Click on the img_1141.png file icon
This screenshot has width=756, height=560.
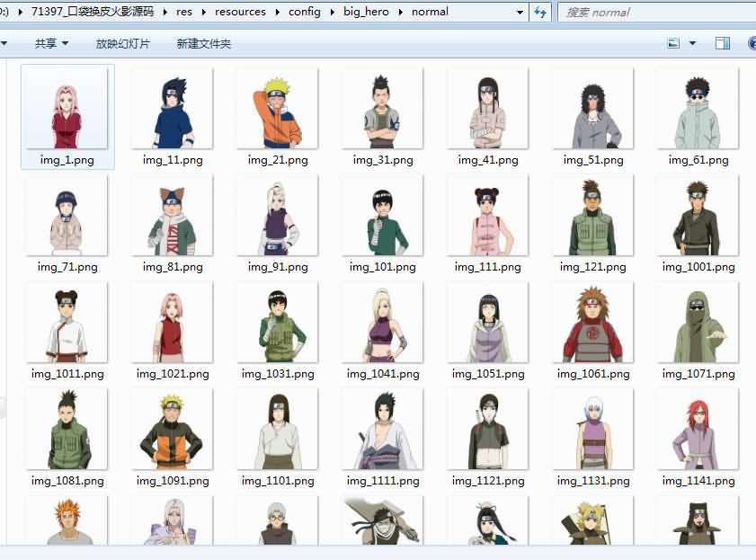point(698,429)
